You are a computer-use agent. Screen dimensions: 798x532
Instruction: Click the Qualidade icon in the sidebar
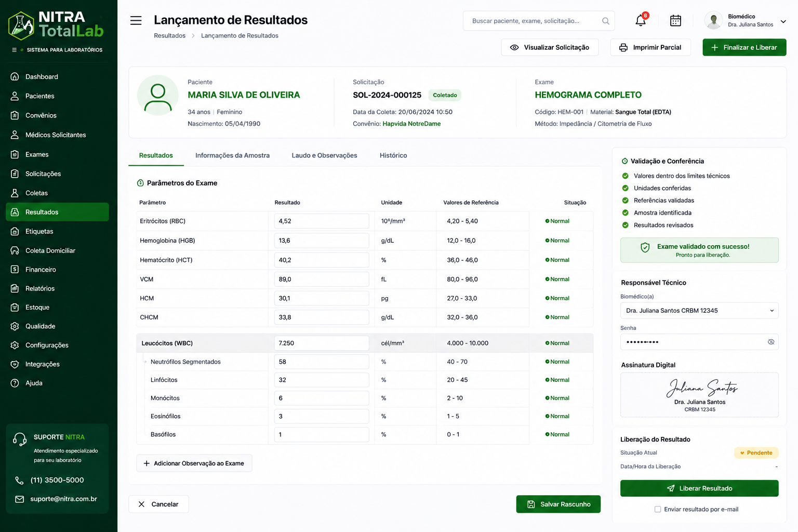(15, 326)
